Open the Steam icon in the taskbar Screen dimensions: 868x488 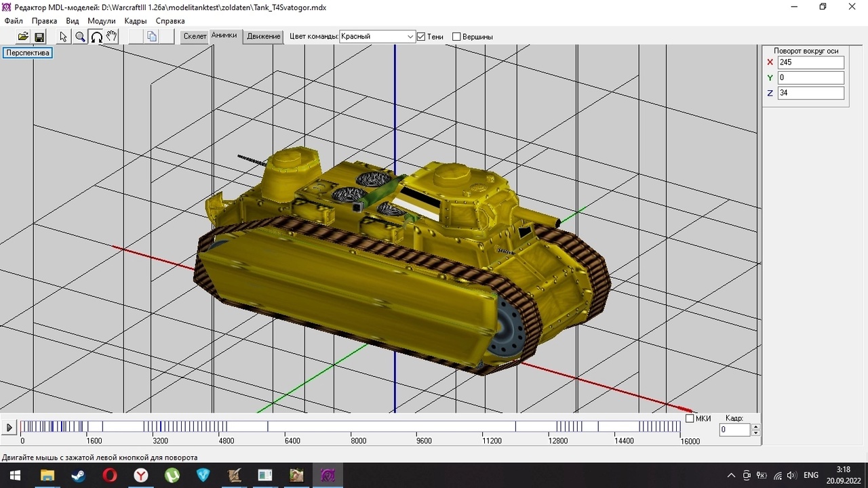78,475
